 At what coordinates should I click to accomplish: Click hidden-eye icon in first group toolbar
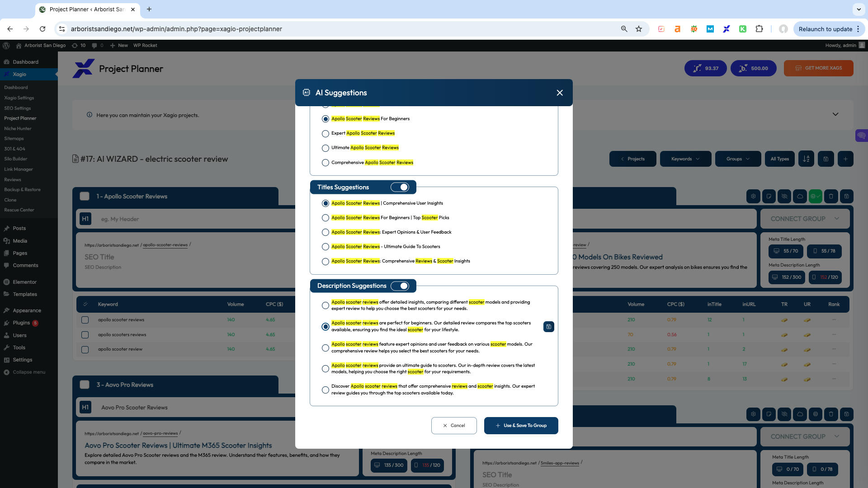coord(784,197)
